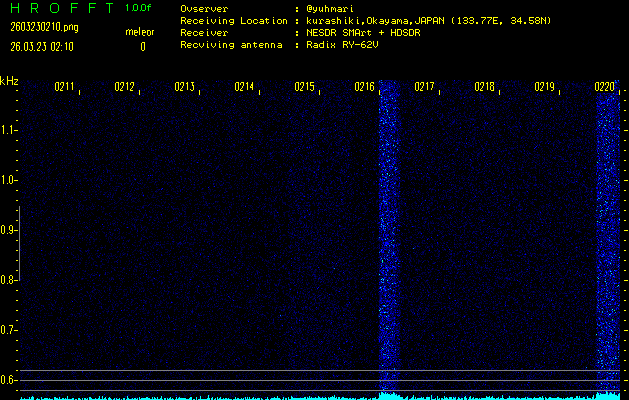Click the observer name @yuhmari

pyautogui.click(x=330, y=9)
